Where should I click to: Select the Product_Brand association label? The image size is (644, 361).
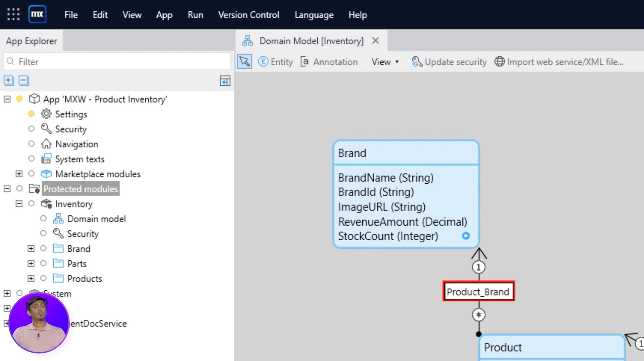click(x=478, y=292)
